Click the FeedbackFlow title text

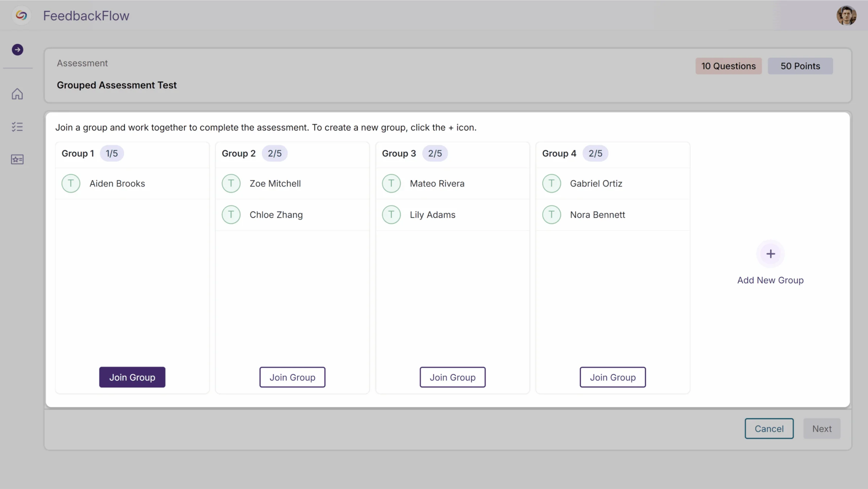pyautogui.click(x=86, y=16)
